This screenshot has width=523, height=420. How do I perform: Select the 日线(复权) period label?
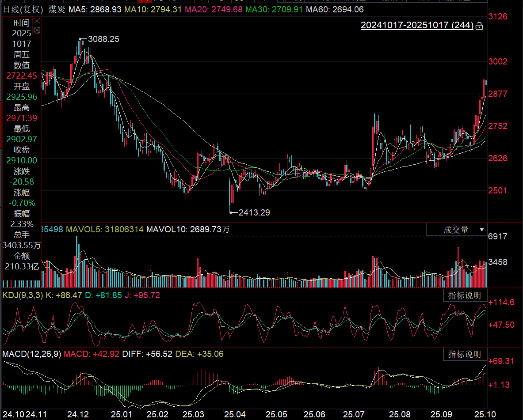(23, 9)
